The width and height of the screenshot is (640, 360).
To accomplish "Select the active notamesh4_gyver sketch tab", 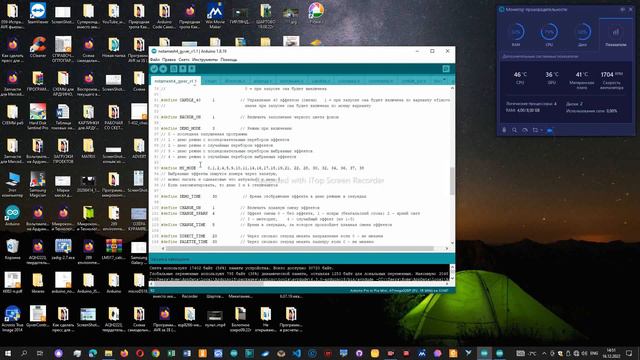I will [176, 81].
